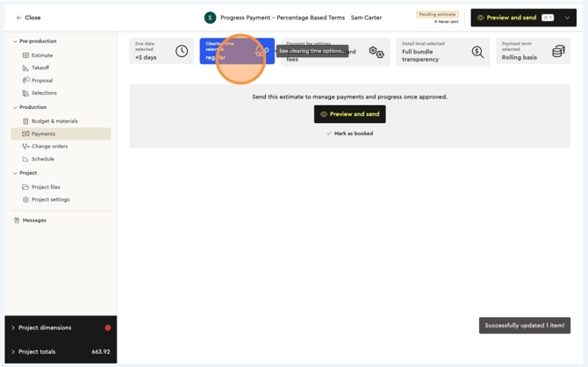Click the gears icon on Payment fee settings
588x367 pixels.
click(x=376, y=53)
